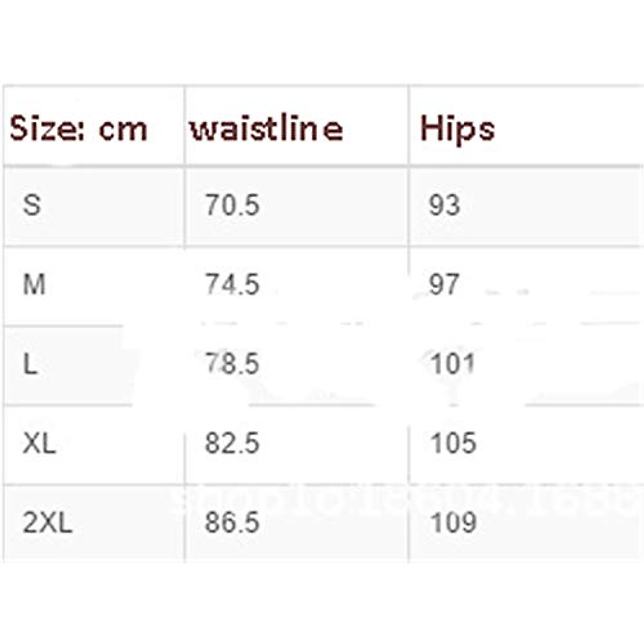
Task: Click the 93 hips value
Action: pyautogui.click(x=444, y=205)
